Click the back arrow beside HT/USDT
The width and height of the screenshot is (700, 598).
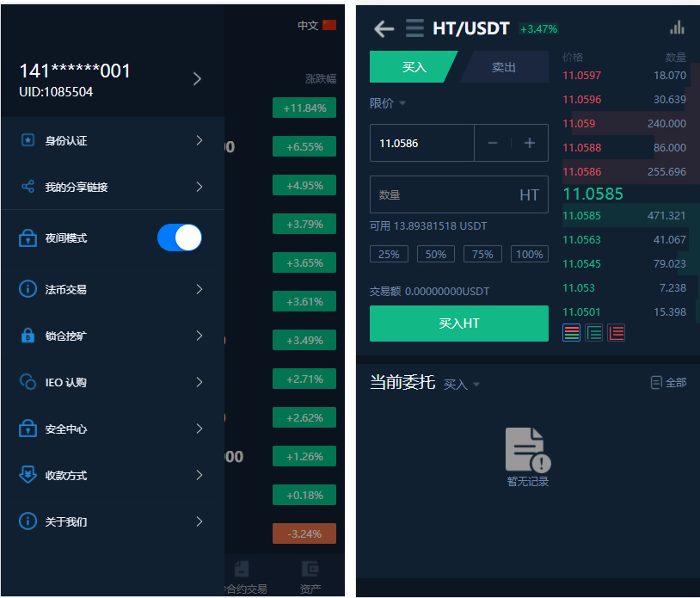[x=384, y=28]
